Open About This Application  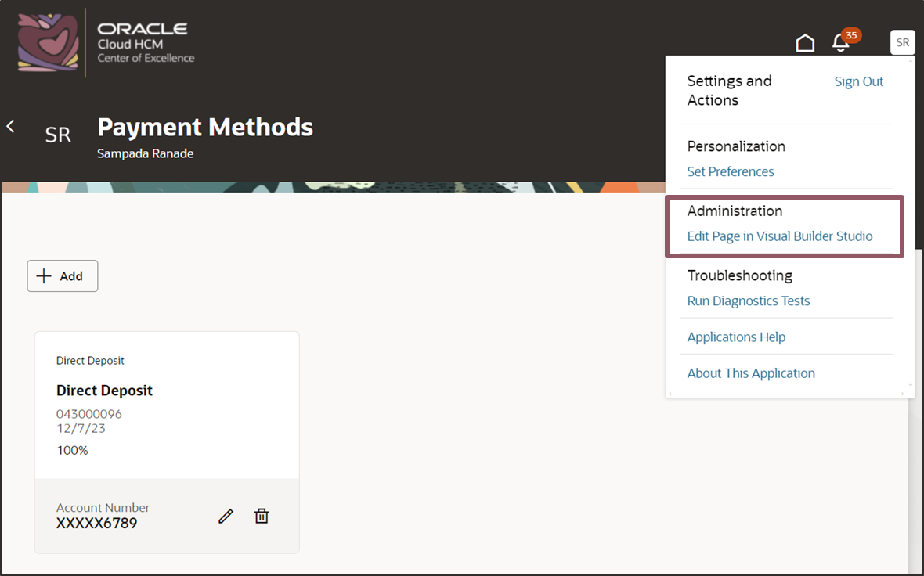tap(751, 373)
